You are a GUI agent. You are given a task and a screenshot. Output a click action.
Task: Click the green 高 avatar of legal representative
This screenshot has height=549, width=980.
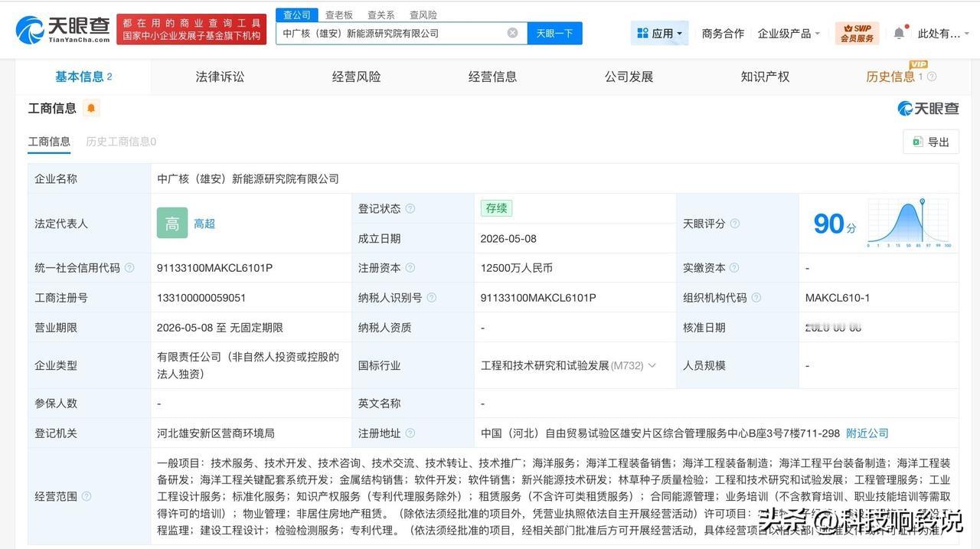(172, 224)
